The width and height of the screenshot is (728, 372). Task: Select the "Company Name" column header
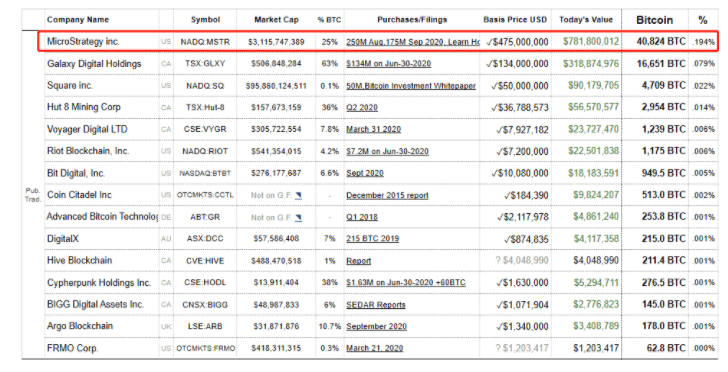tap(78, 20)
